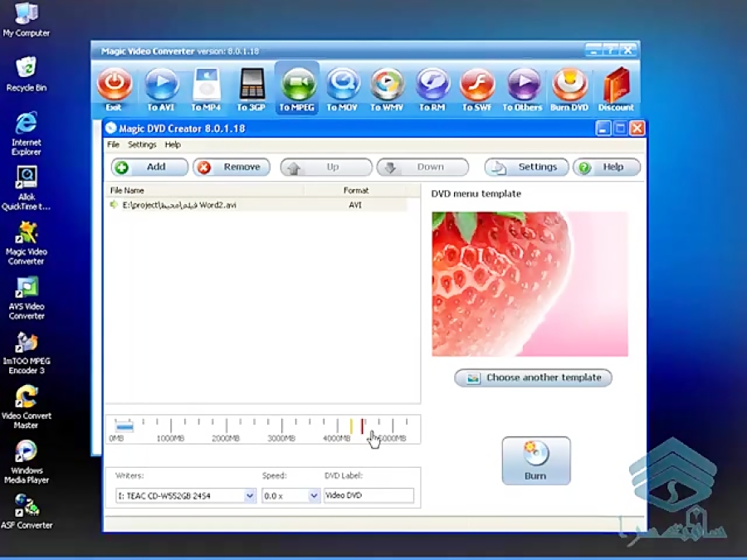Click the To MPEG toolbar icon
The image size is (747, 560).
296,87
